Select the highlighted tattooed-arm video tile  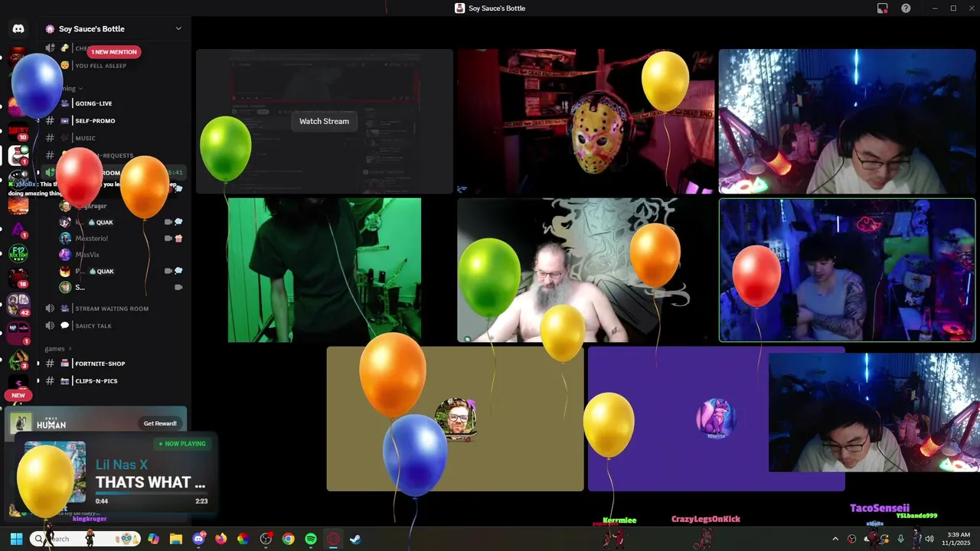click(848, 270)
